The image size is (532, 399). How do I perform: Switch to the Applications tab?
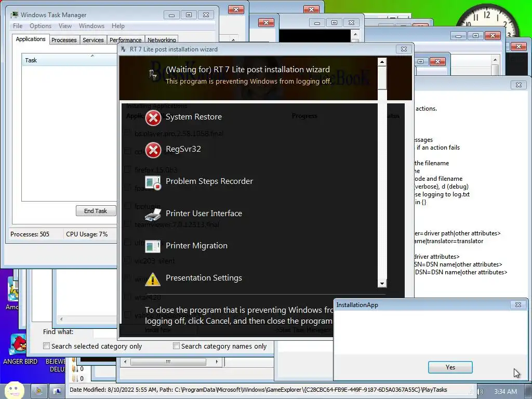[x=31, y=39]
